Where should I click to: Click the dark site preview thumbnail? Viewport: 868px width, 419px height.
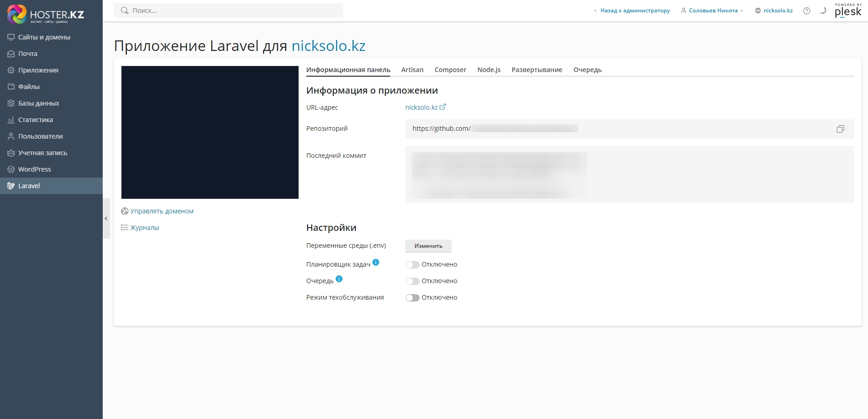210,132
